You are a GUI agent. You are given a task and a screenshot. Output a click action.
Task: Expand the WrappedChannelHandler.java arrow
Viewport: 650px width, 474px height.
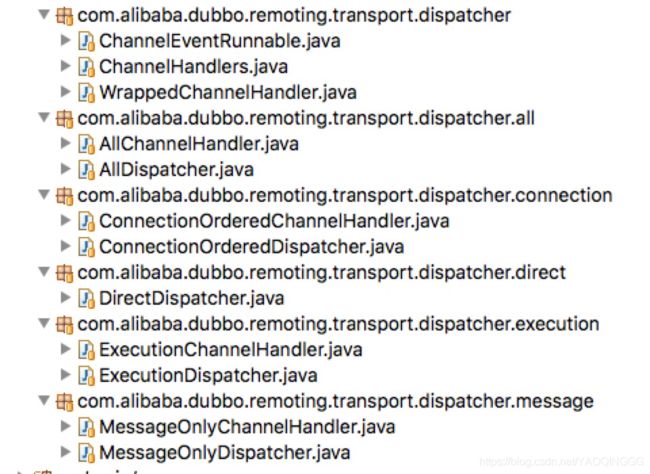pyautogui.click(x=65, y=92)
